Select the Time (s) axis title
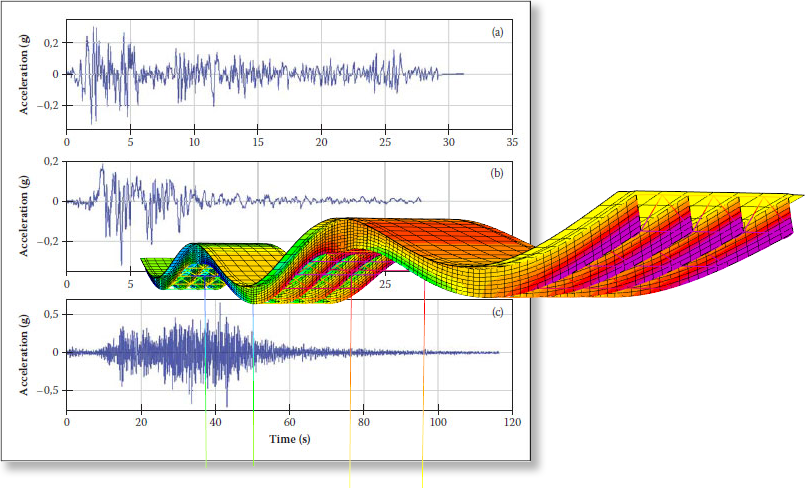 289,439
